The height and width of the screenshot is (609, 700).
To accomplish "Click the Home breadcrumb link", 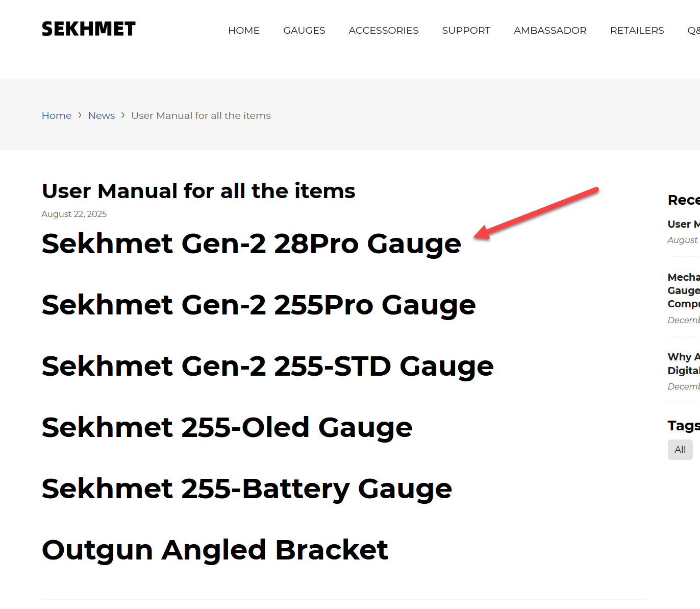I will pyautogui.click(x=57, y=116).
